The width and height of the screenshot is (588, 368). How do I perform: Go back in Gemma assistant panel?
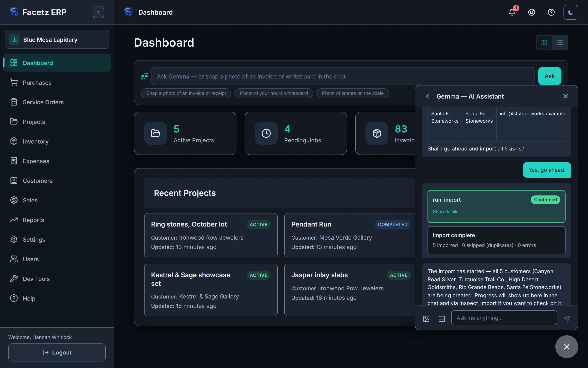pos(427,96)
